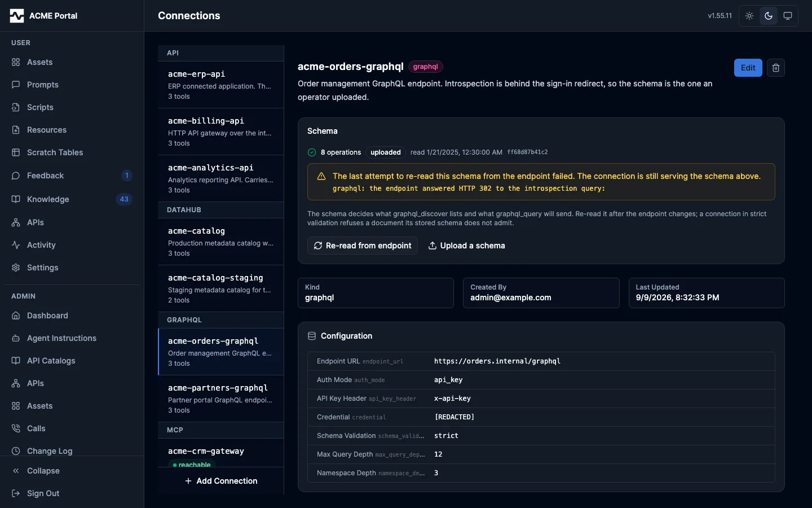Select acme-catalog-staging connection
This screenshot has width=812, height=508.
[221, 288]
